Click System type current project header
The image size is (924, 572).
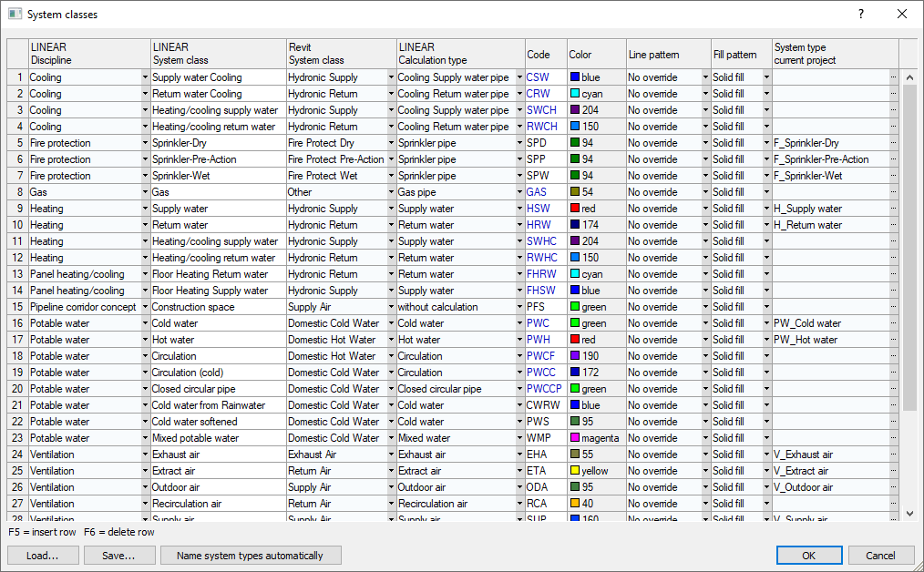(x=836, y=54)
